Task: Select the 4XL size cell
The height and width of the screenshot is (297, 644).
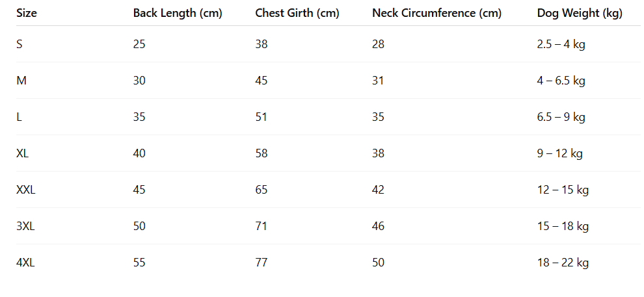Action: [25, 263]
